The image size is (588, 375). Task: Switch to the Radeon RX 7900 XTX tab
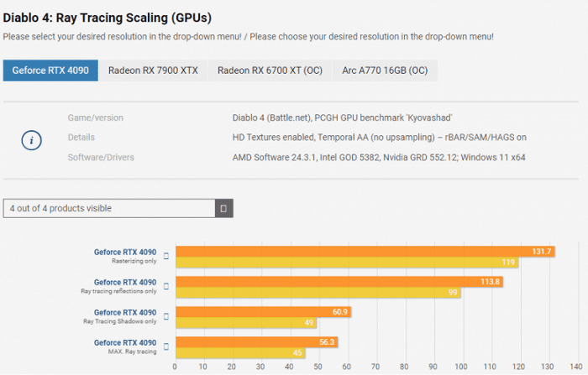(x=153, y=70)
